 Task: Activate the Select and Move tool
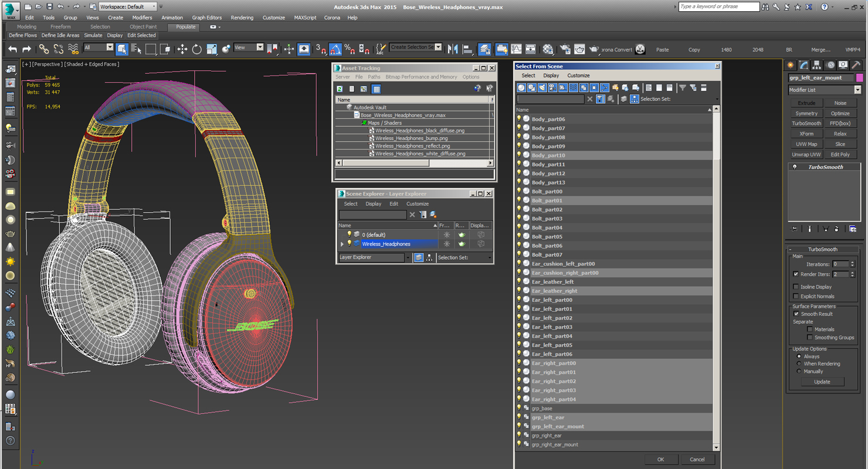tap(182, 49)
